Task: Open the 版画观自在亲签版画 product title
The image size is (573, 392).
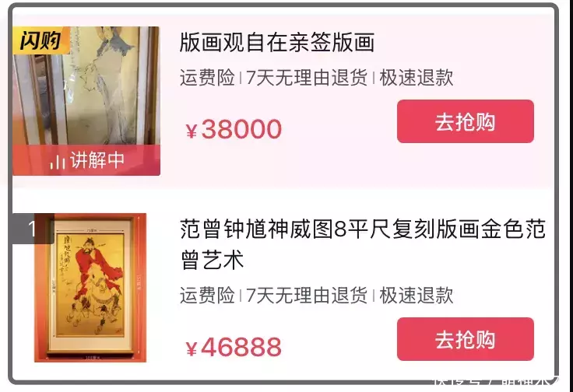Action: click(x=277, y=42)
